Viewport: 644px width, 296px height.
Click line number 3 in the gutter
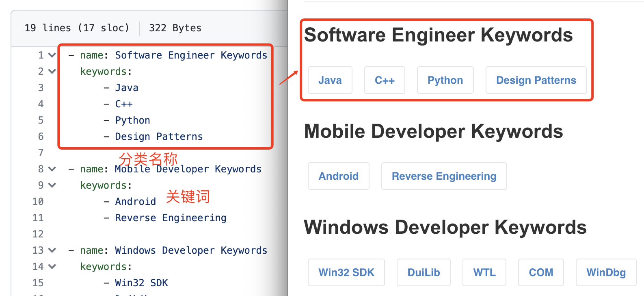point(41,88)
